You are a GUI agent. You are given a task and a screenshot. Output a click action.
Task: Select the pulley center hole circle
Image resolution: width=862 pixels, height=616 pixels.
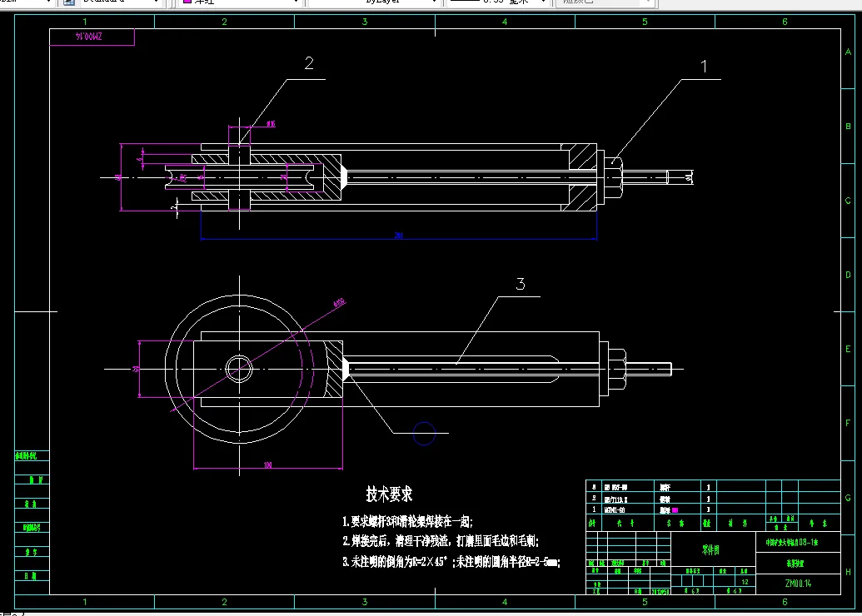(239, 369)
